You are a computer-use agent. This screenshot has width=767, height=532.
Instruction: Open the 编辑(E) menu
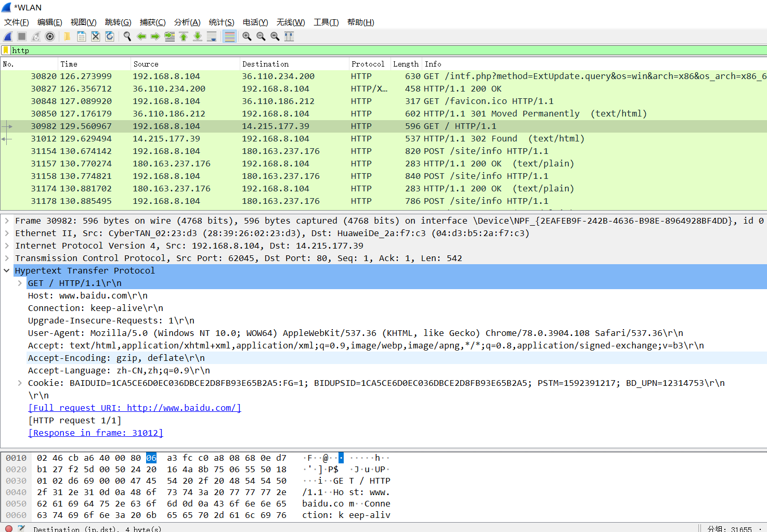[x=50, y=22]
